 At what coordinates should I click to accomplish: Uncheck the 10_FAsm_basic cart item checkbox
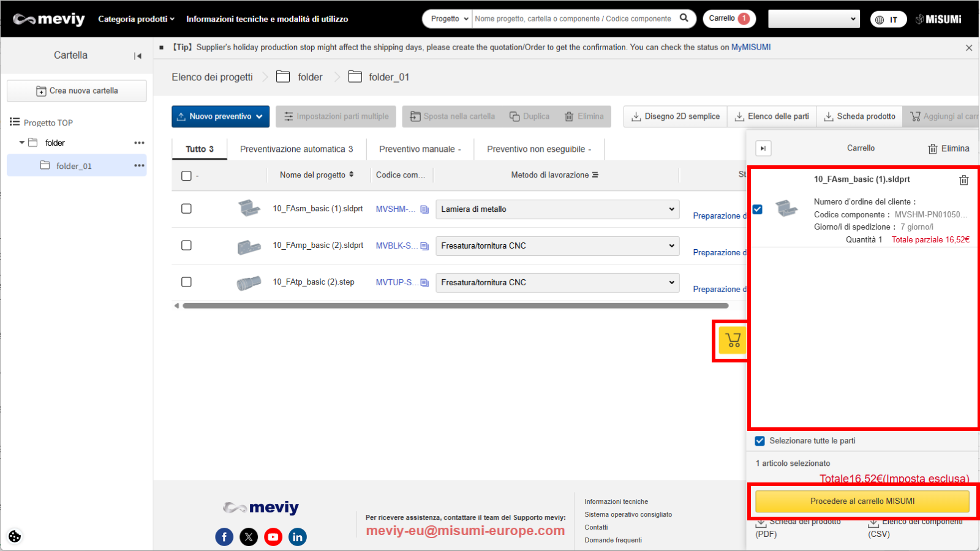click(758, 209)
